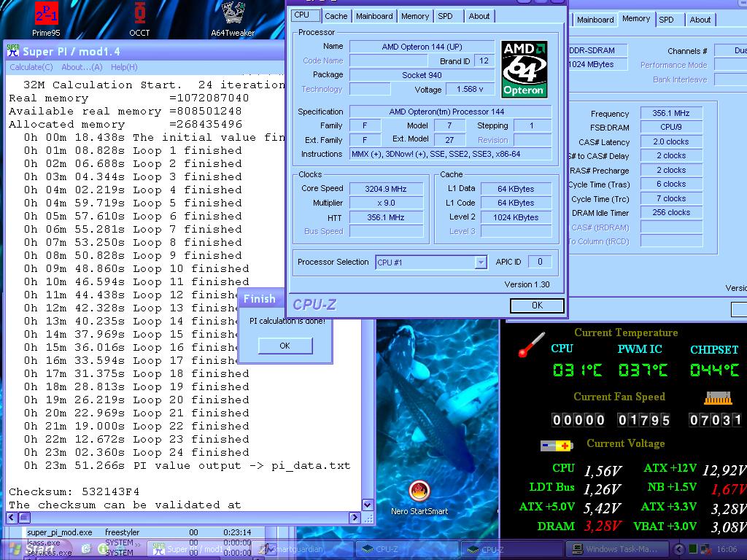
Task: Click the Super PI title bar icon
Action: click(x=12, y=51)
